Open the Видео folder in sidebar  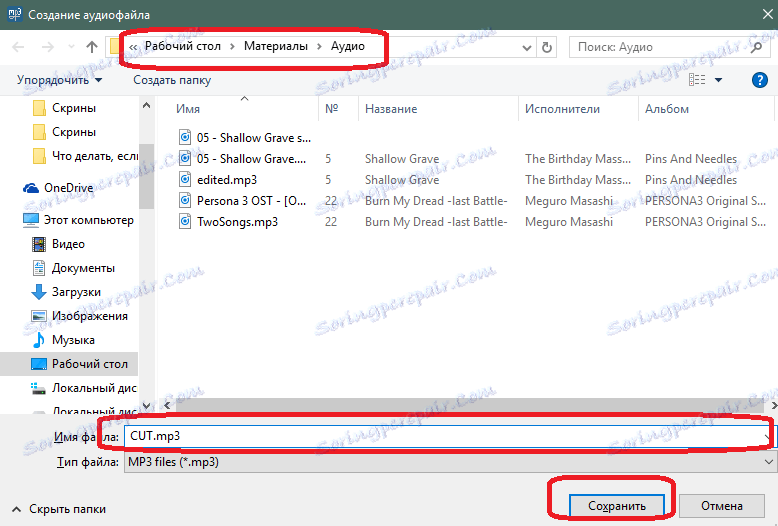[x=59, y=244]
